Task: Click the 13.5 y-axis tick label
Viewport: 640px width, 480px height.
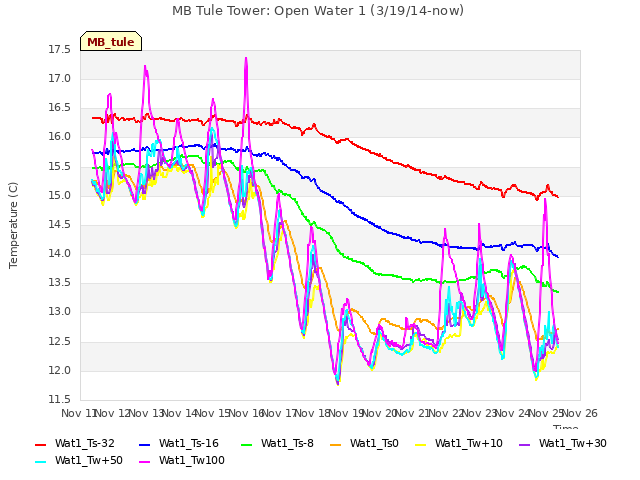Action: coord(60,282)
